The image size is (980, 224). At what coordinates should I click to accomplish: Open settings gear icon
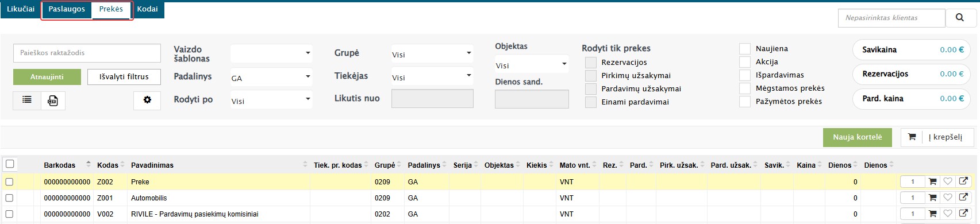(x=147, y=100)
